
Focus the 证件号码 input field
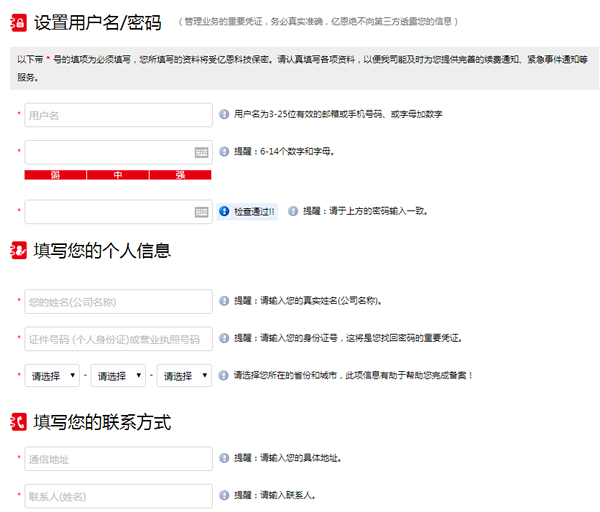click(x=119, y=339)
